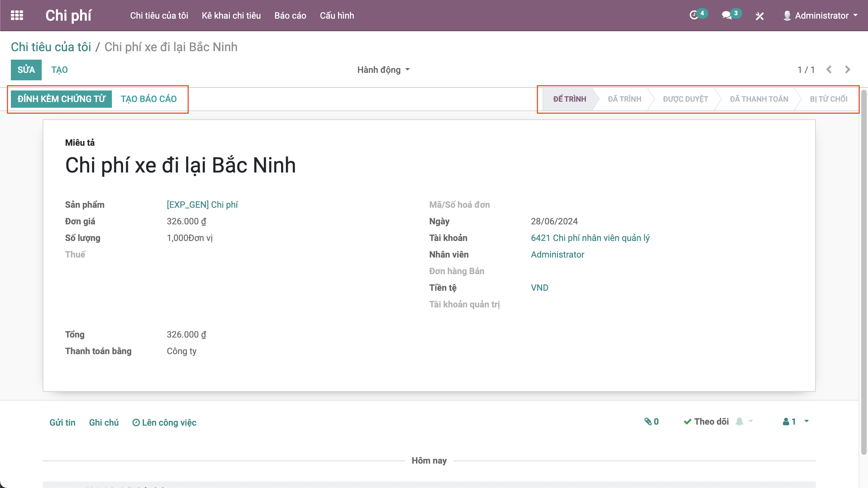Click the attachments paperclip counter
The height and width of the screenshot is (488, 868).
point(651,422)
